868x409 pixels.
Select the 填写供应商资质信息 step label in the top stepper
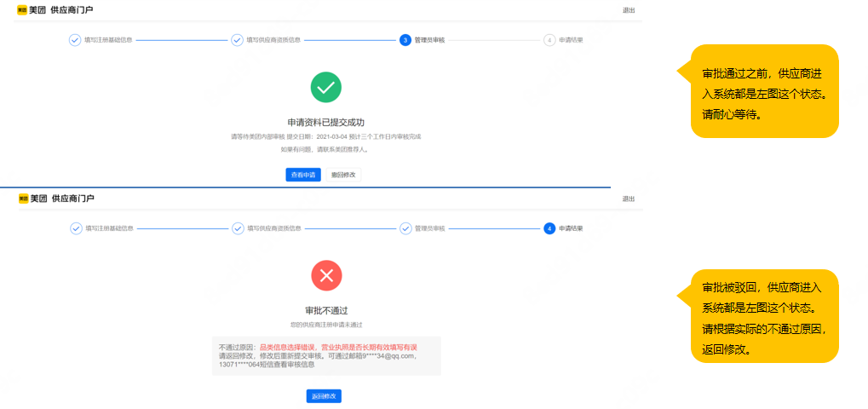(x=273, y=40)
